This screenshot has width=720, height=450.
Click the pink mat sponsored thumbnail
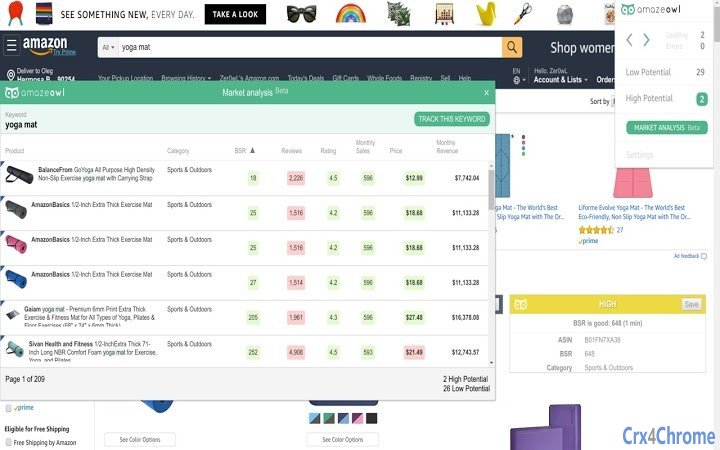pyautogui.click(x=633, y=182)
